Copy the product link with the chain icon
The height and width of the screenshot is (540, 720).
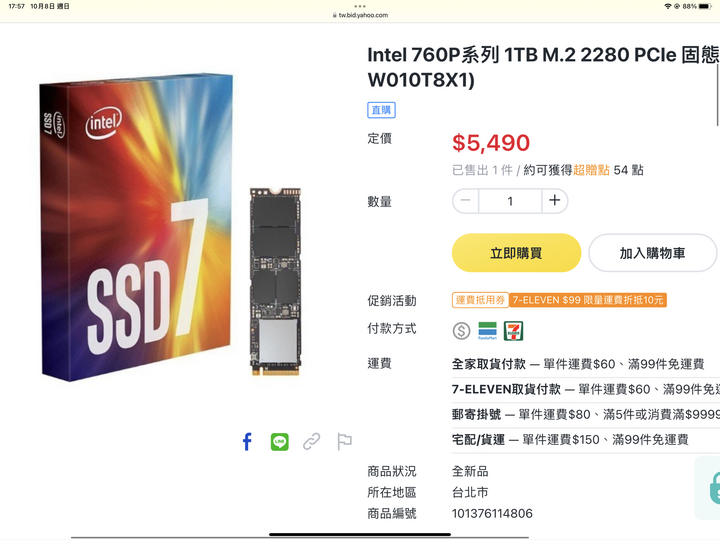tap(311, 442)
